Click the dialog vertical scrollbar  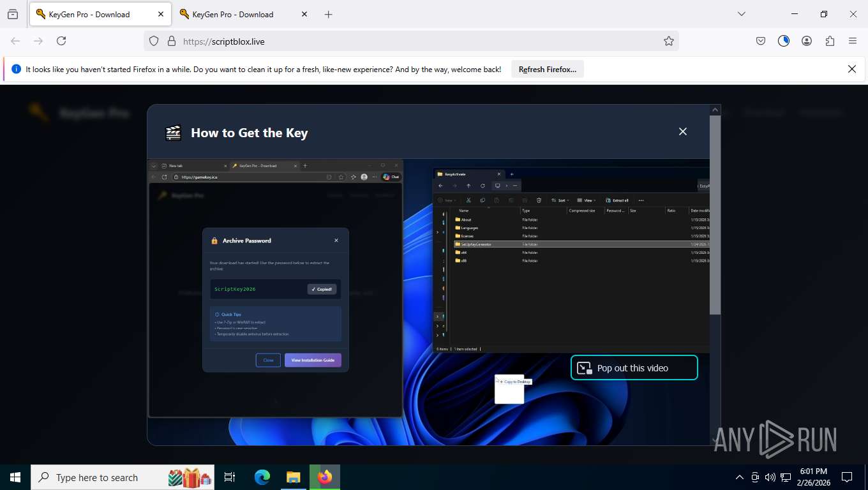[x=715, y=216]
